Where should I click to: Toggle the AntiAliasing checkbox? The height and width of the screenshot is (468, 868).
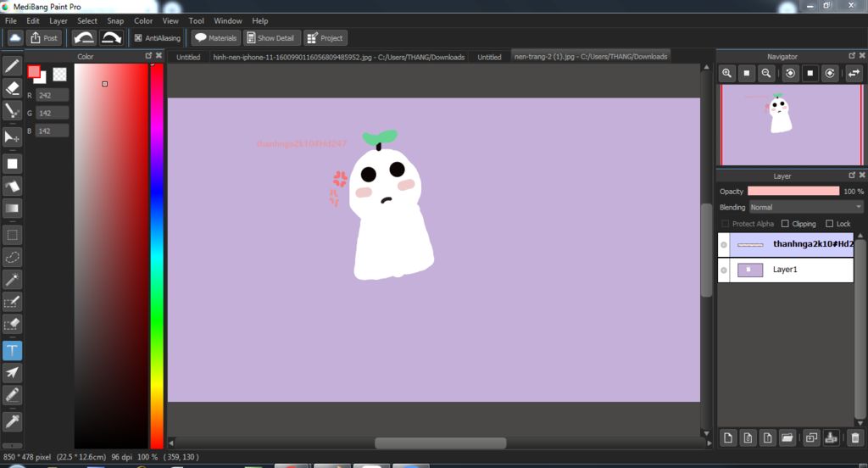[x=139, y=38]
